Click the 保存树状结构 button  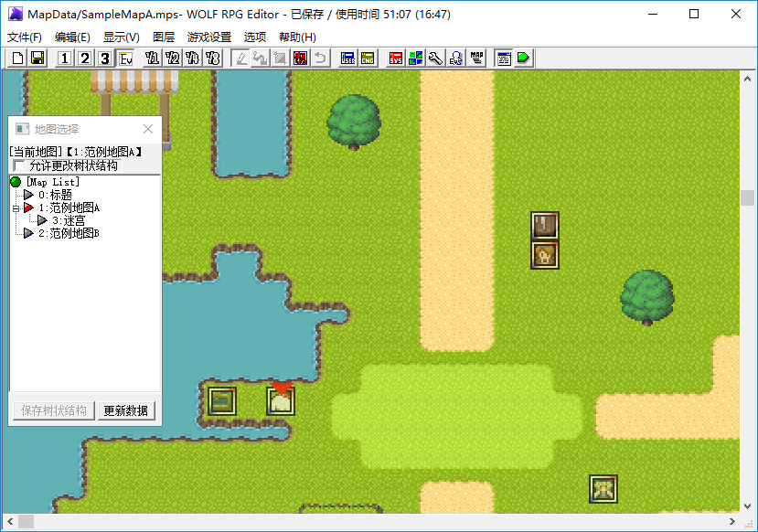(54, 410)
